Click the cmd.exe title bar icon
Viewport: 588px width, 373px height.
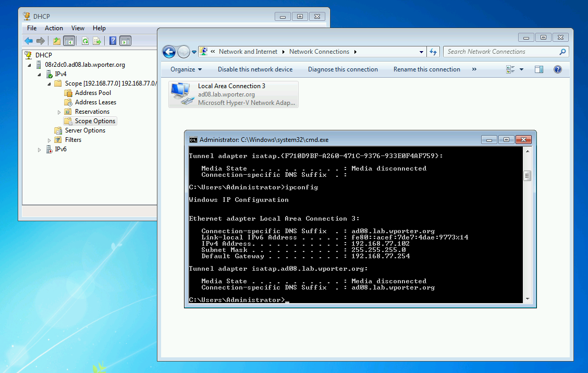(193, 140)
